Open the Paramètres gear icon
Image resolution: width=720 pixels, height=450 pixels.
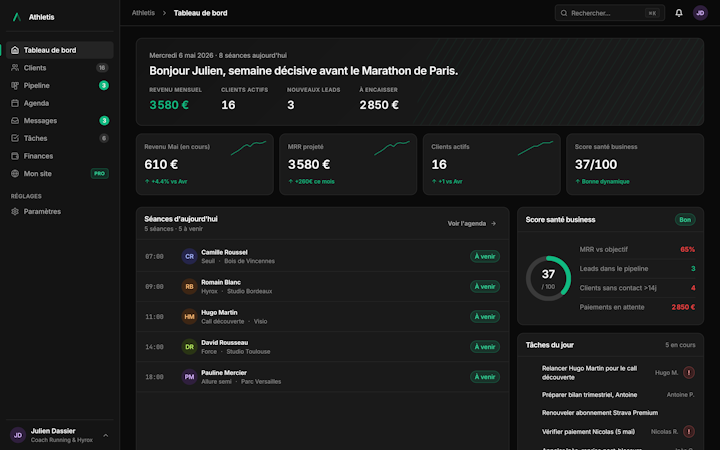click(x=15, y=212)
